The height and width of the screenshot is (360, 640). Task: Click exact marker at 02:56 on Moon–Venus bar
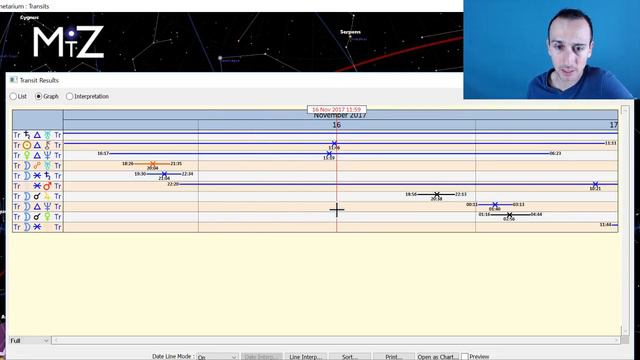[x=509, y=215]
